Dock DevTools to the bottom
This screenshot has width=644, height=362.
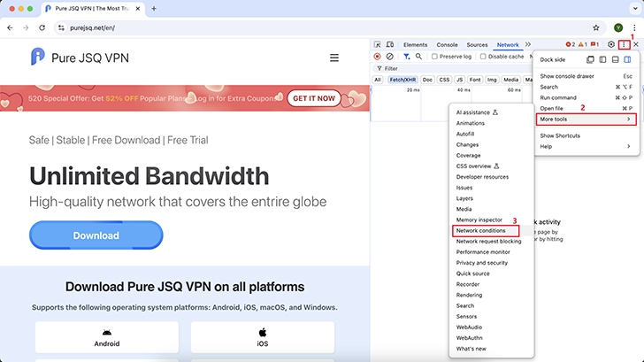tap(615, 59)
